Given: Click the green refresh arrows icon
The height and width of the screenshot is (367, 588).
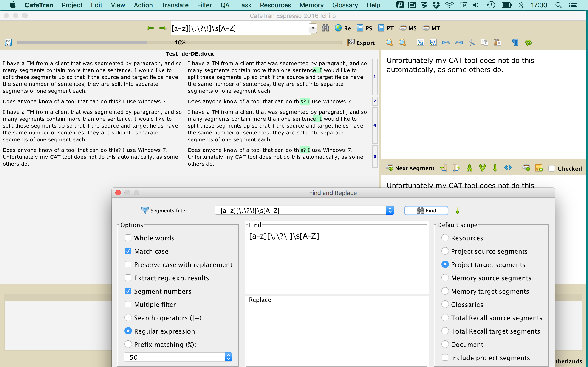Looking at the screenshot, I should pos(528,43).
